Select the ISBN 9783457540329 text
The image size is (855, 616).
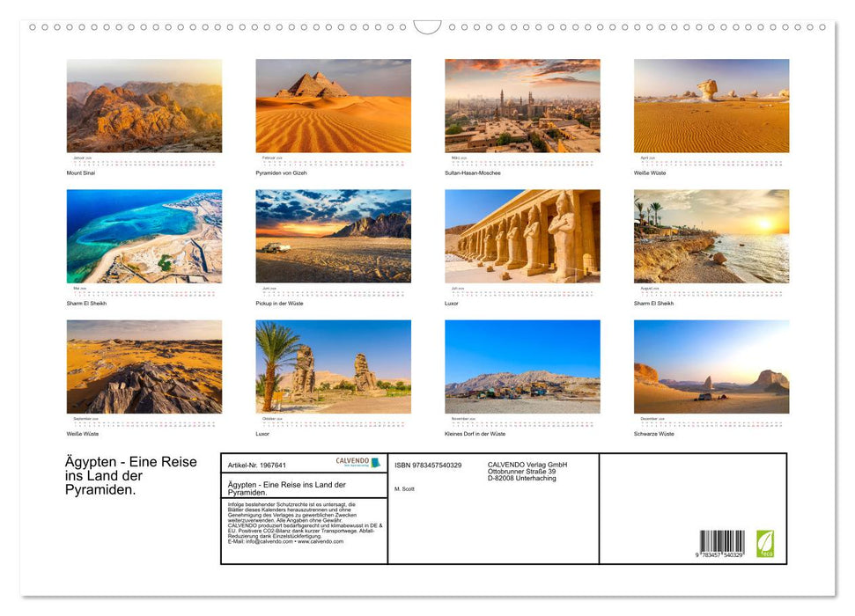(x=429, y=464)
